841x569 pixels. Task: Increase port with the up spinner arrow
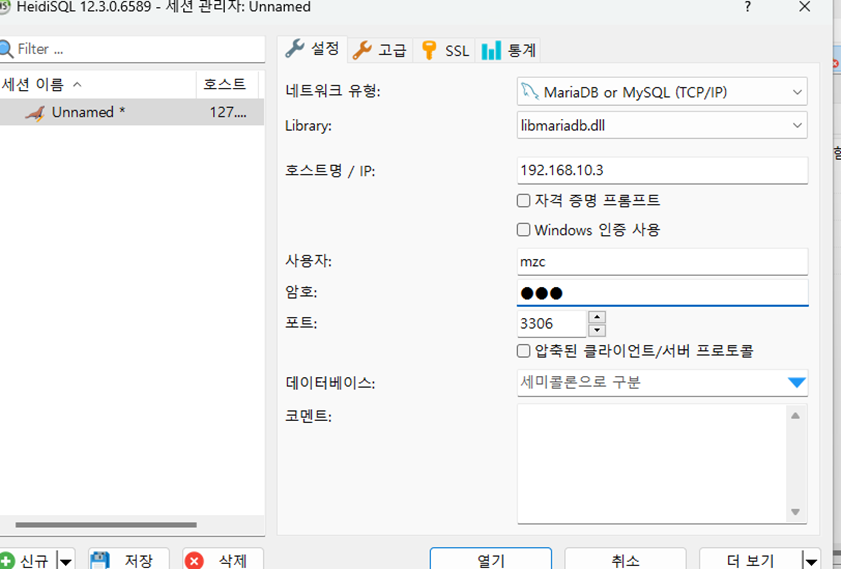(596, 317)
